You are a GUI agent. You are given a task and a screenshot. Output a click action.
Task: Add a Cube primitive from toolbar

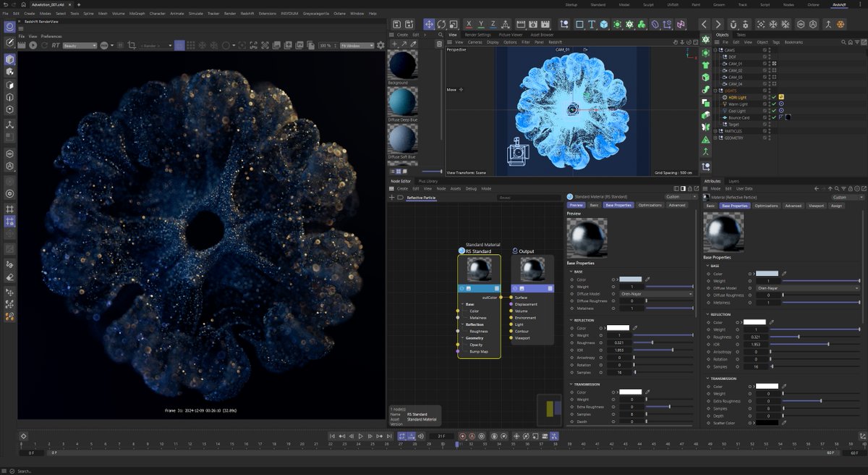[603, 24]
